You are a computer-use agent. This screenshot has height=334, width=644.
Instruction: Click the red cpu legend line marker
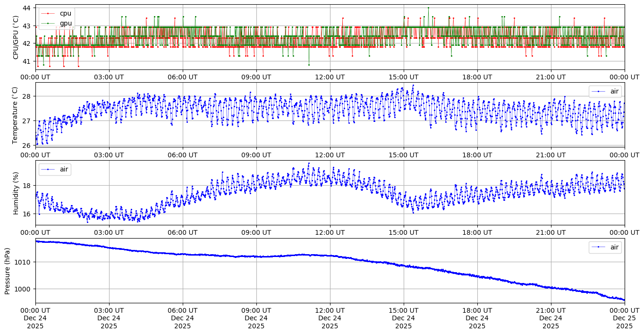[48, 14]
